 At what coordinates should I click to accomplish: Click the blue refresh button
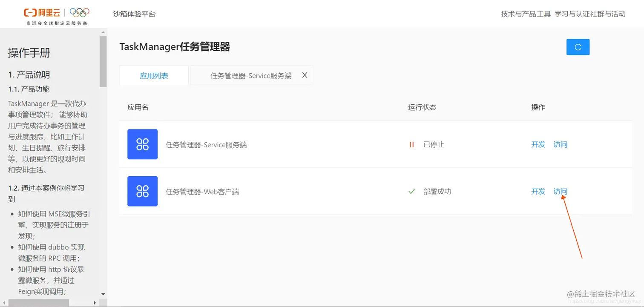pos(578,47)
